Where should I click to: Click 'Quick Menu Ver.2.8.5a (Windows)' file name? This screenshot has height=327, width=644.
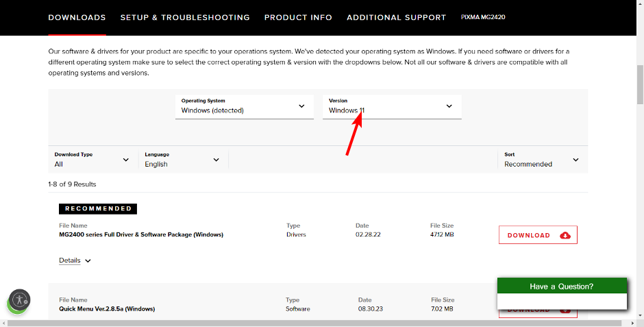point(107,309)
